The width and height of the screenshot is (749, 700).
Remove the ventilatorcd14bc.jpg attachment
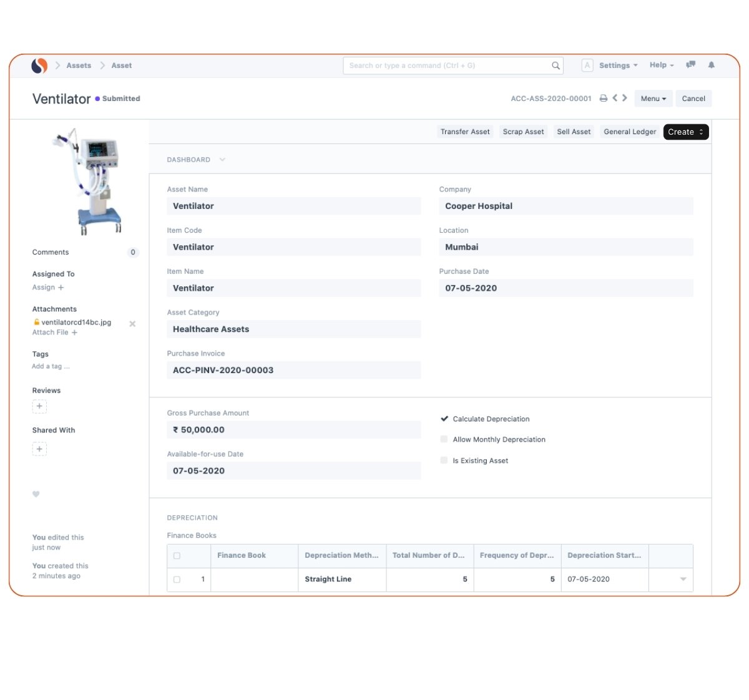(x=132, y=324)
